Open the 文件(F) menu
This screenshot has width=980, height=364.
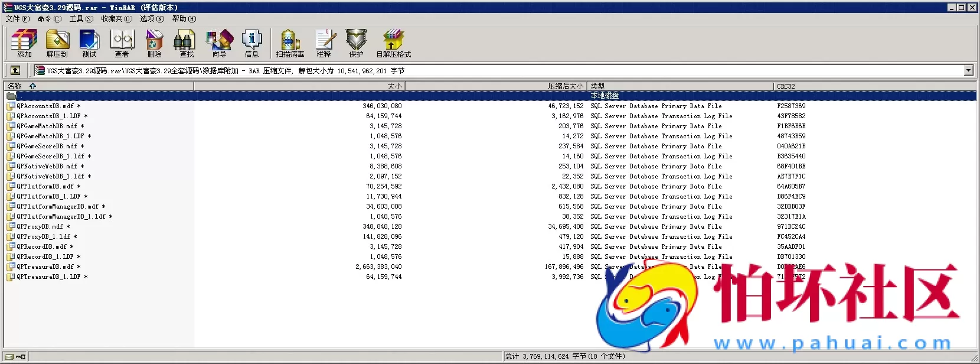point(17,19)
